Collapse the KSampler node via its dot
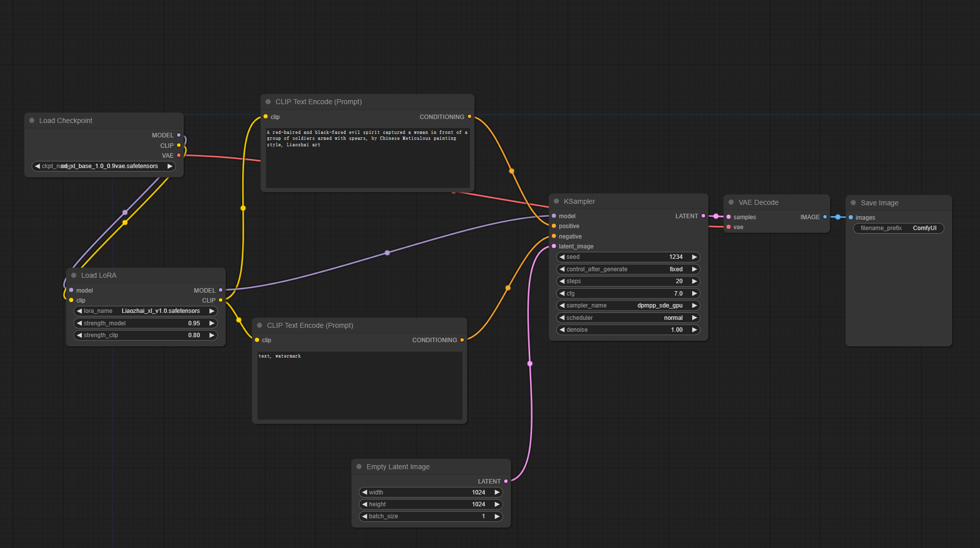Viewport: 980px width, 548px height. pyautogui.click(x=556, y=201)
